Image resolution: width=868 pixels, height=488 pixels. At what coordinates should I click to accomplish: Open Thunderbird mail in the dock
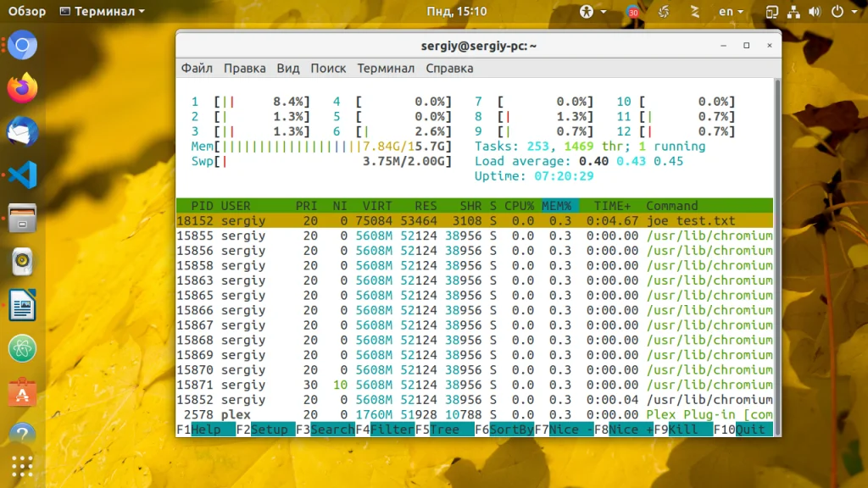pyautogui.click(x=23, y=131)
